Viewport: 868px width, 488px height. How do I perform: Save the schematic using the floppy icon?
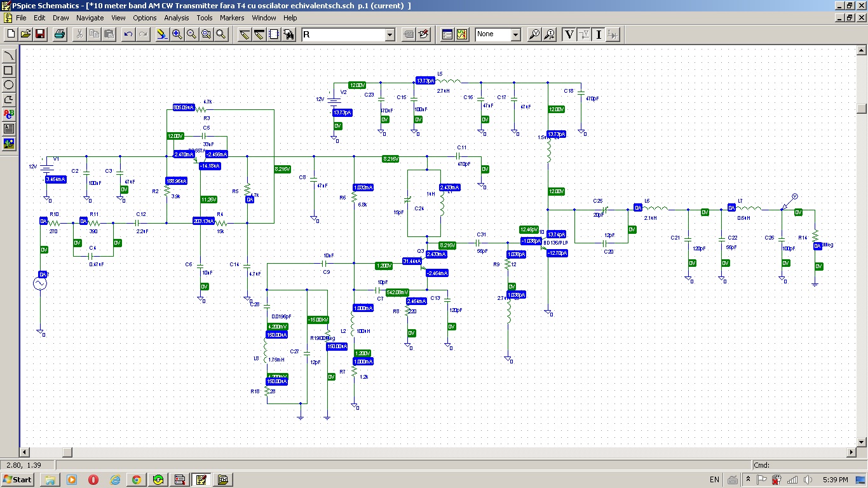click(39, 34)
